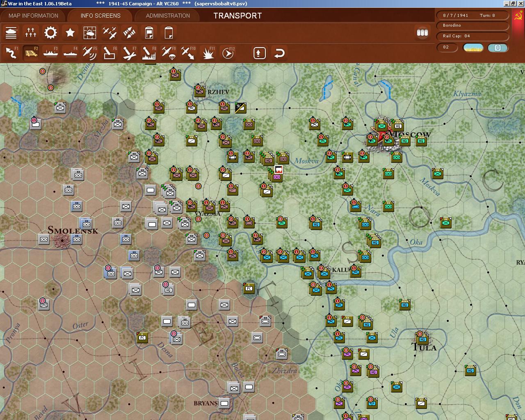Viewport: 525px width, 420px height.
Task: Select F2 rail transport mode
Action: click(31, 53)
